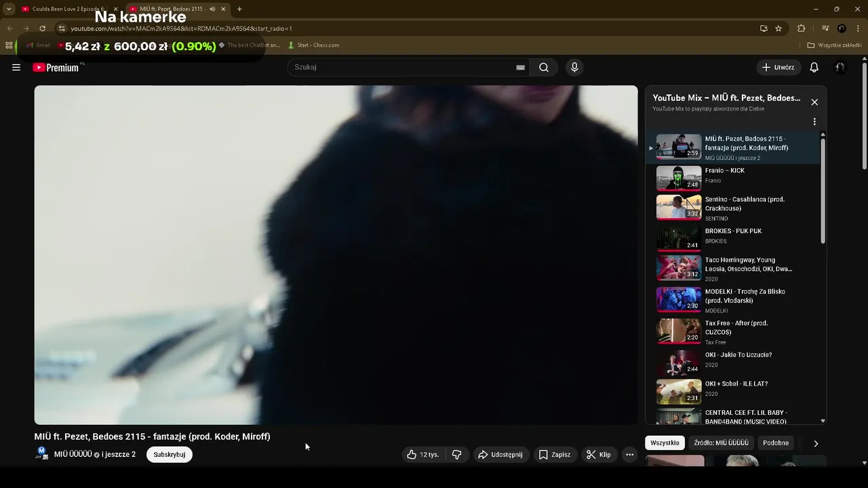
Task: Open the MIÜ channel avatar
Action: [x=41, y=453]
